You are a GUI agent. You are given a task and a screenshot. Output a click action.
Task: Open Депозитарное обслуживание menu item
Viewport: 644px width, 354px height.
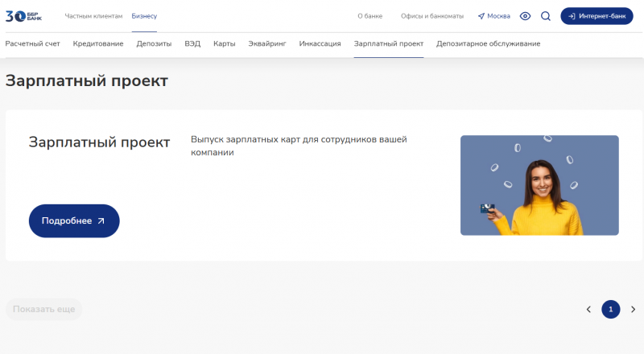[x=489, y=43]
